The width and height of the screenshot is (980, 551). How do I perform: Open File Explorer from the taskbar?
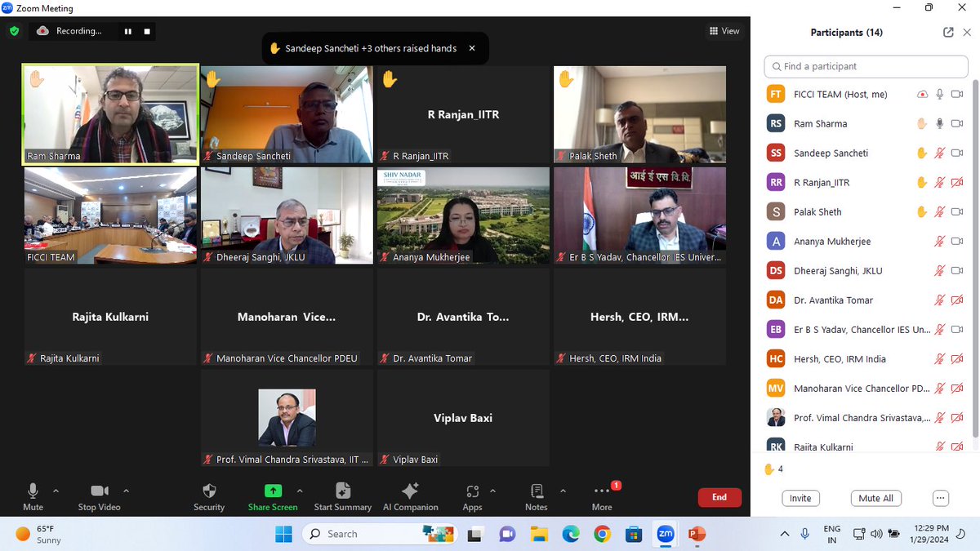[539, 534]
